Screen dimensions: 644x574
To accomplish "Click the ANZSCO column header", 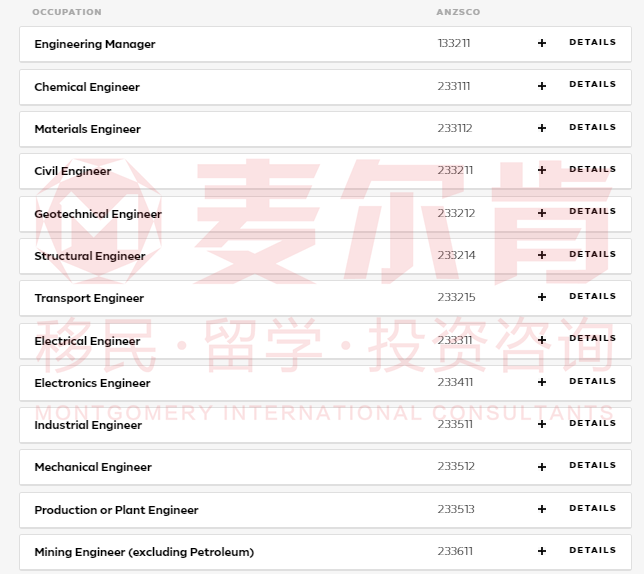I will tap(458, 12).
